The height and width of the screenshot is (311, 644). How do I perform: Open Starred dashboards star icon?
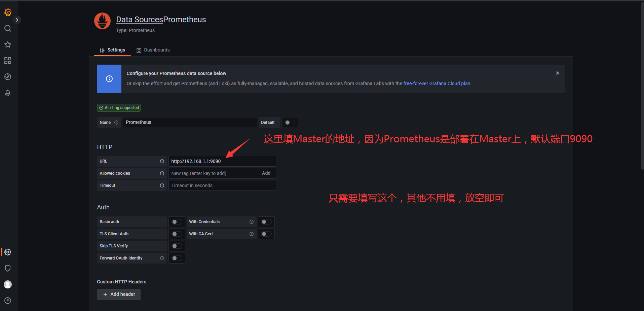coord(8,44)
